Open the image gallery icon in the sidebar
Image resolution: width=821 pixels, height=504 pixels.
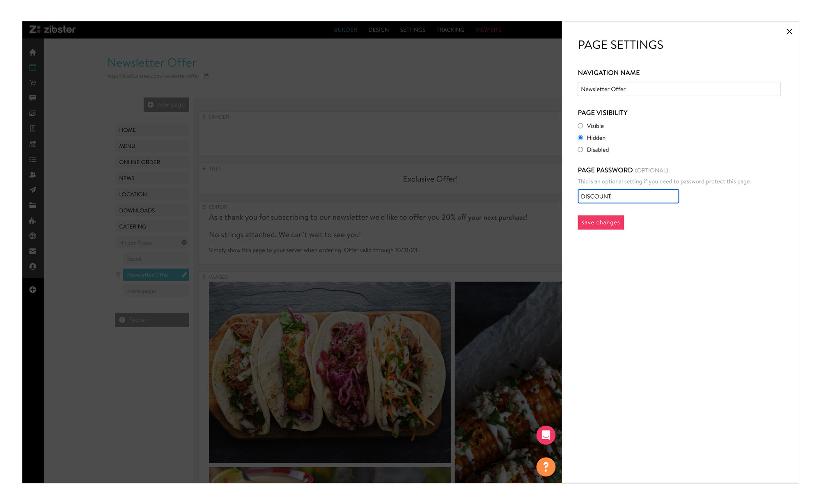(x=33, y=113)
